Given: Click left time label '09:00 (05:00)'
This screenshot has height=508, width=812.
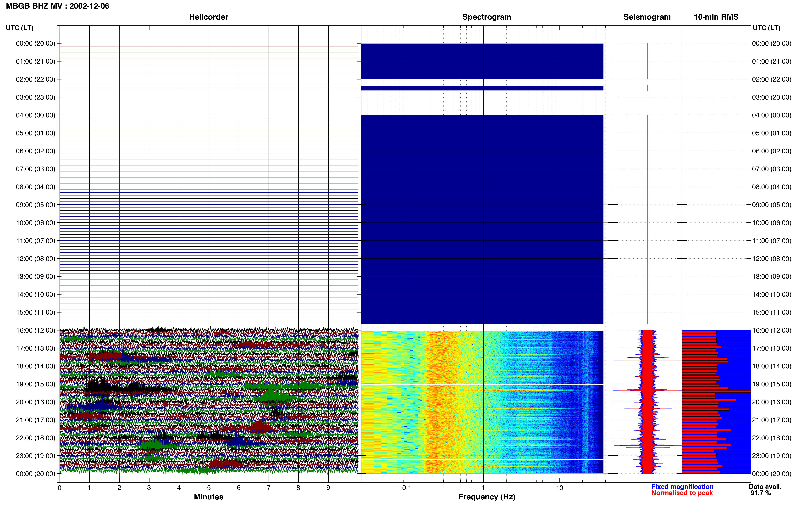Looking at the screenshot, I should click(36, 205).
